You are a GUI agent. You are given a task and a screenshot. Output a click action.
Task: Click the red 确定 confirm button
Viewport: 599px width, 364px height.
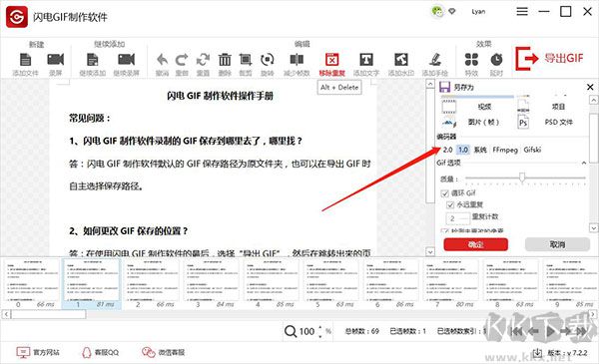click(475, 244)
